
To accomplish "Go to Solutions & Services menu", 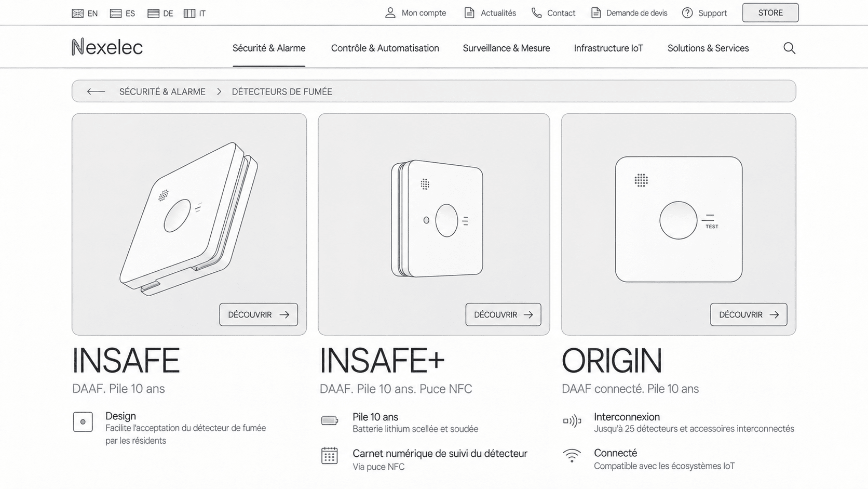I will pyautogui.click(x=708, y=48).
